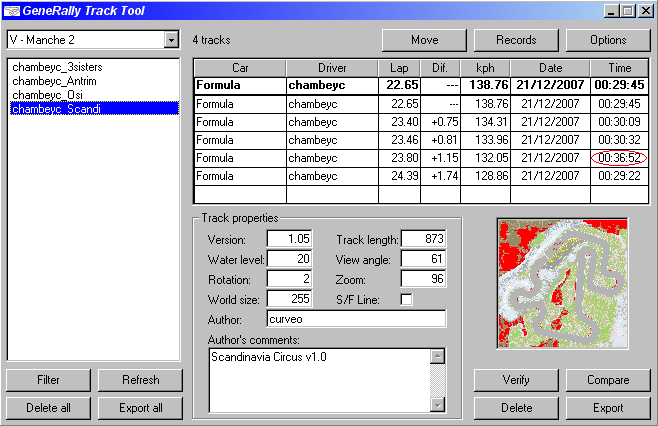Click comments scrollbar down arrow

pos(437,405)
